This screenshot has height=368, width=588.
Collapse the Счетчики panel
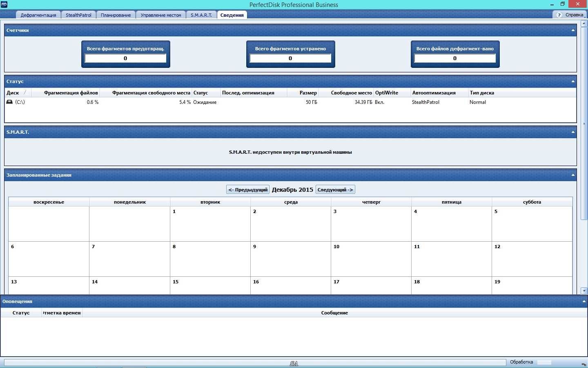572,30
